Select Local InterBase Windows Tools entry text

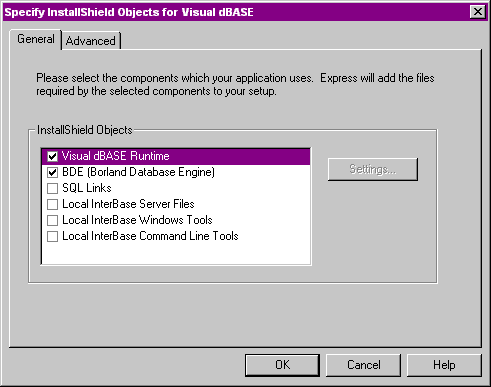(x=137, y=220)
